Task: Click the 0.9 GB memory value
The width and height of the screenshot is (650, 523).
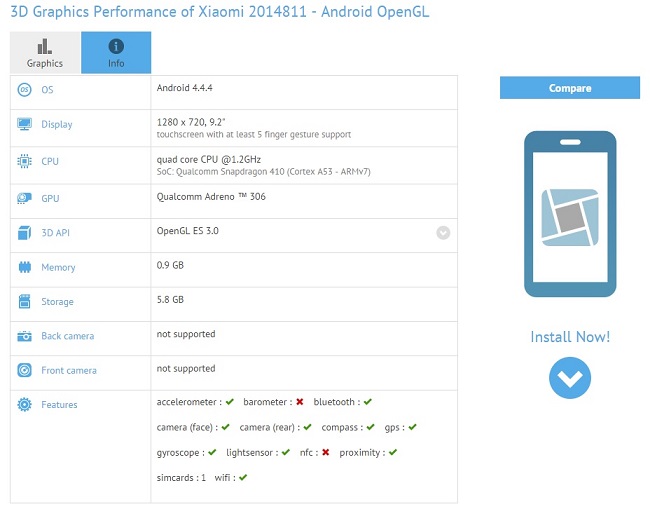Action: tap(170, 265)
